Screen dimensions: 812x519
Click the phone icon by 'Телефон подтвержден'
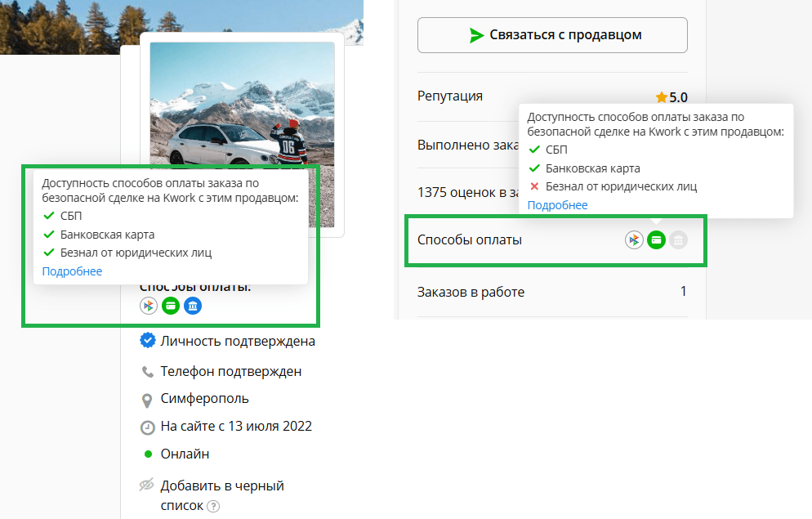click(x=147, y=371)
